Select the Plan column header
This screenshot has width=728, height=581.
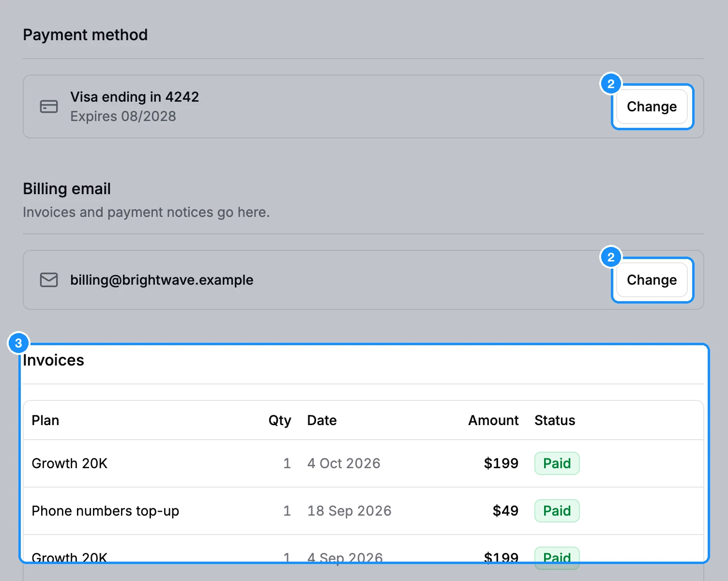click(45, 420)
